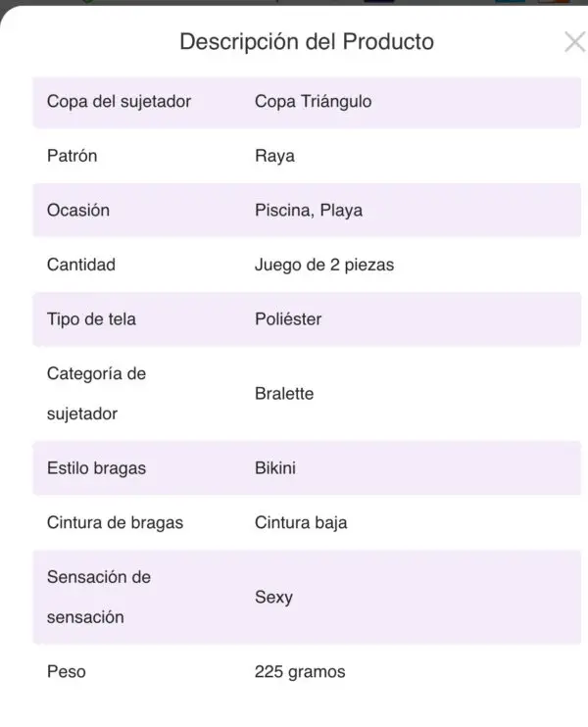The image size is (588, 727).
Task: Select the Copa del sujetador label
Action: point(119,101)
